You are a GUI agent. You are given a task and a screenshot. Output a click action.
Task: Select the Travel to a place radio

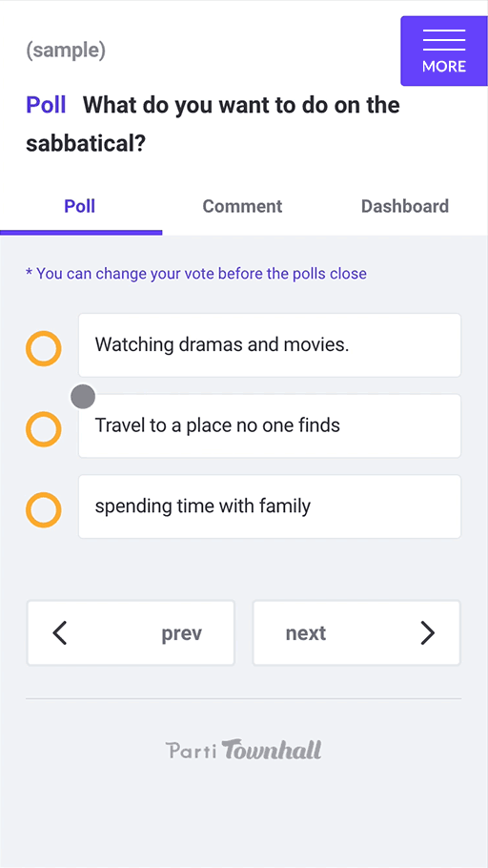click(43, 429)
